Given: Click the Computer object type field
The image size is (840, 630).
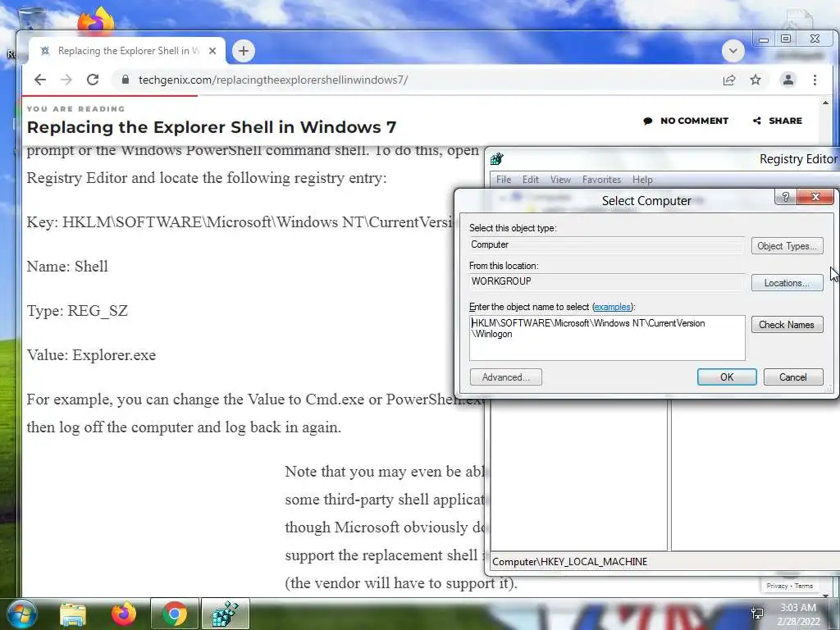Looking at the screenshot, I should (606, 244).
